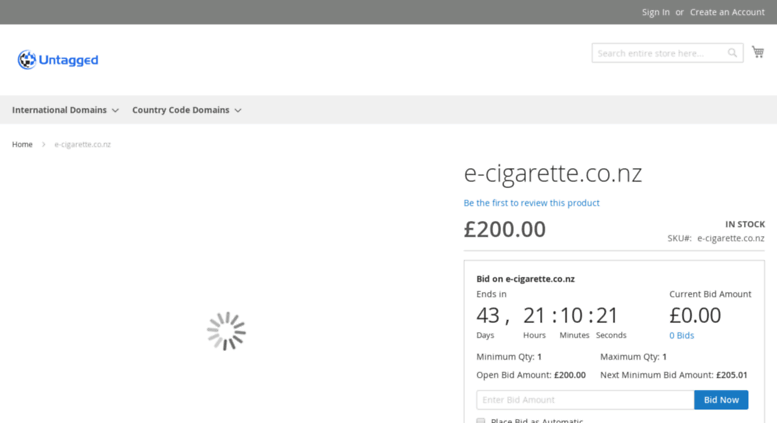The height and width of the screenshot is (423, 777).
Task: Expand Country Code Domains chevron
Action: [x=238, y=110]
